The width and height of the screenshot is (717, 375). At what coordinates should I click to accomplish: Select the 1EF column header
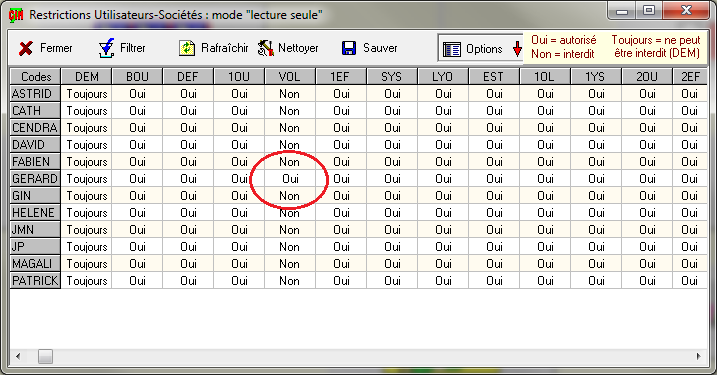coord(341,76)
